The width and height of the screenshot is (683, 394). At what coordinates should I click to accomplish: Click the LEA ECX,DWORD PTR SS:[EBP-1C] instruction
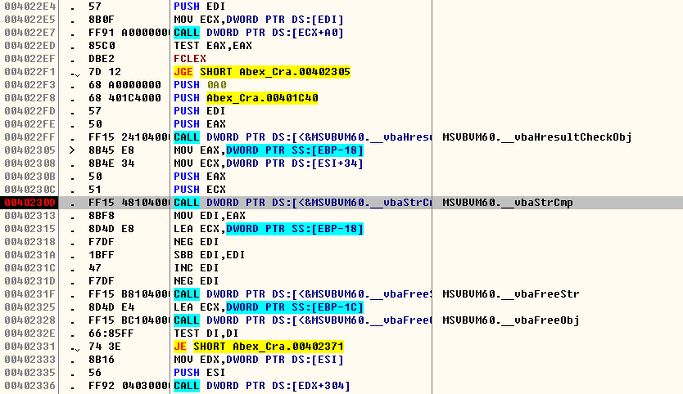268,307
